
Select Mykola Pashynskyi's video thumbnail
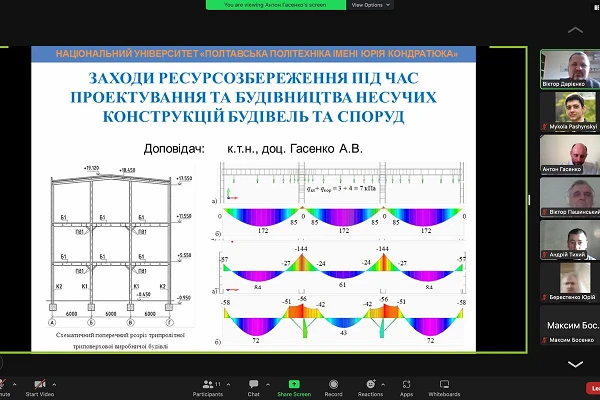point(568,112)
